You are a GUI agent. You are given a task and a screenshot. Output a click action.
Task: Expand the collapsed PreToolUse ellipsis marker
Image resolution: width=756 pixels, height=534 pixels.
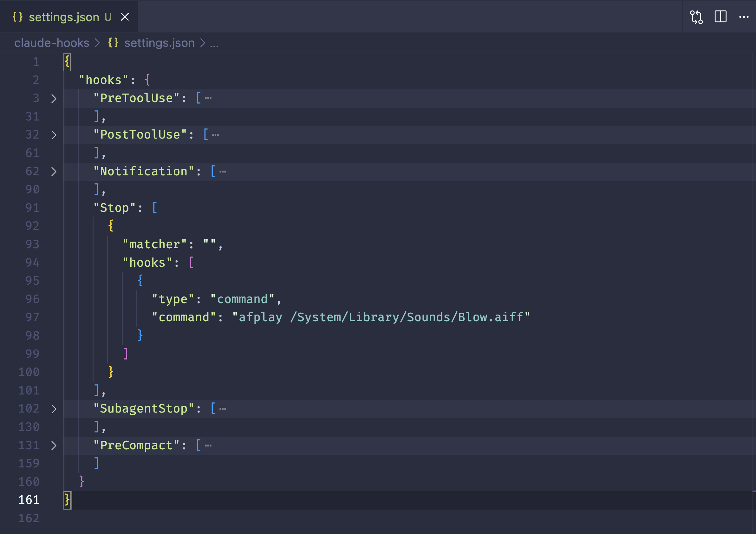pos(208,98)
